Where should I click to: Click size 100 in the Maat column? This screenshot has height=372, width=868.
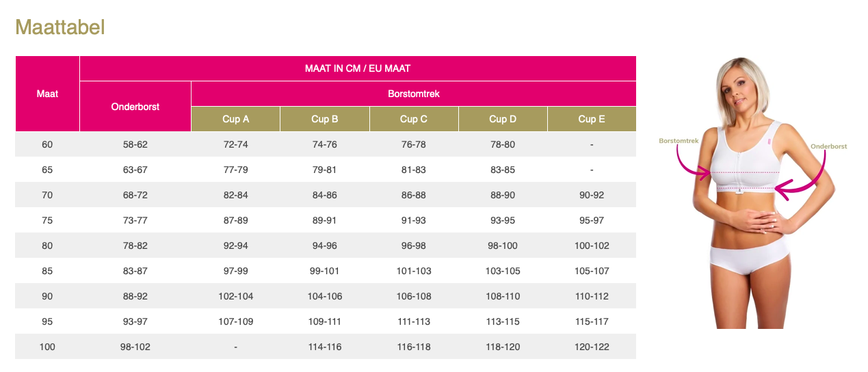pyautogui.click(x=47, y=347)
